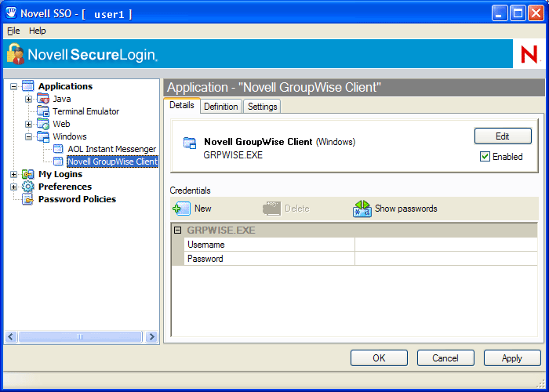Switch to the Details tab
Image resolution: width=549 pixels, height=392 pixels.
point(182,105)
